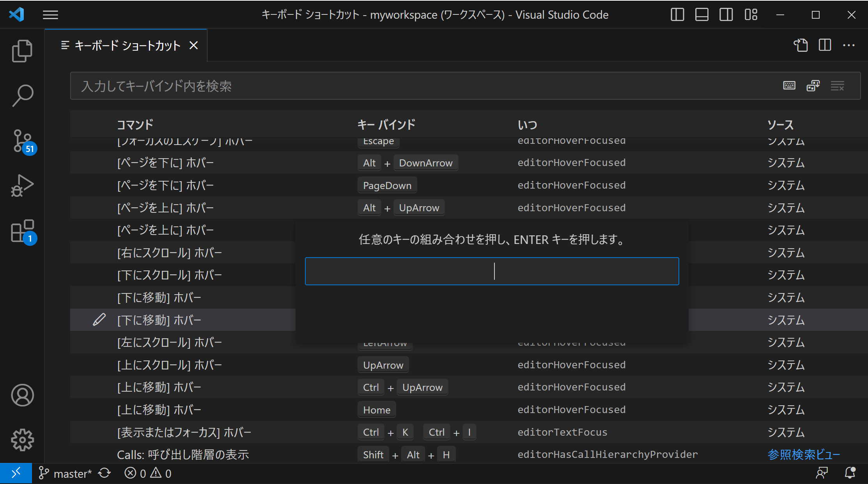Screen dimensions: 868x484
Task: Toggle sort by precedence icon
Action: 813,86
